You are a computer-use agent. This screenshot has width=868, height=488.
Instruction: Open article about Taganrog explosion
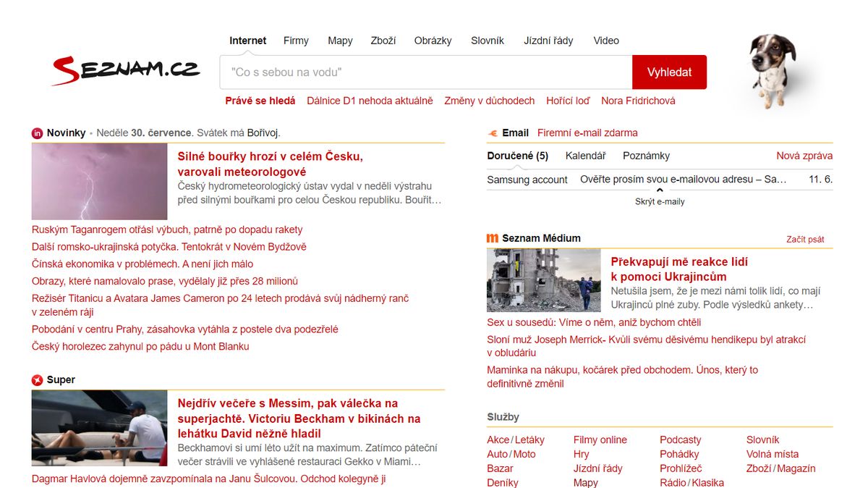pos(167,230)
